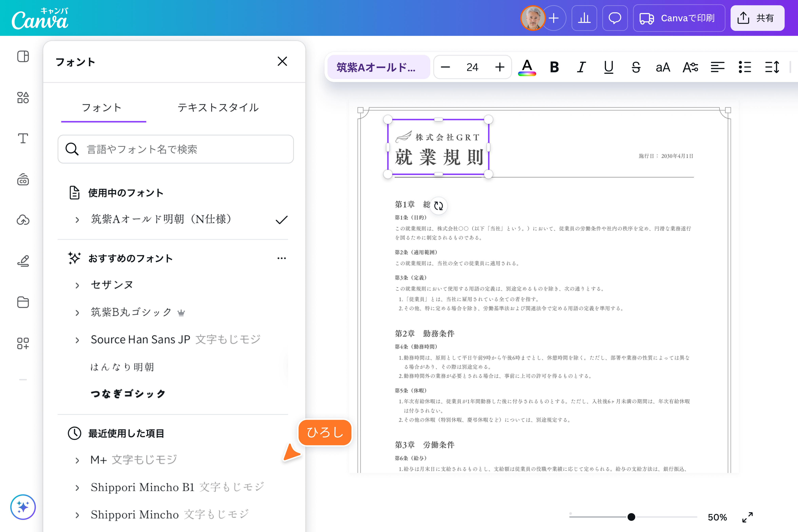Click the 第2章 勤務条件 heading
This screenshot has width=798, height=532.
click(x=425, y=333)
